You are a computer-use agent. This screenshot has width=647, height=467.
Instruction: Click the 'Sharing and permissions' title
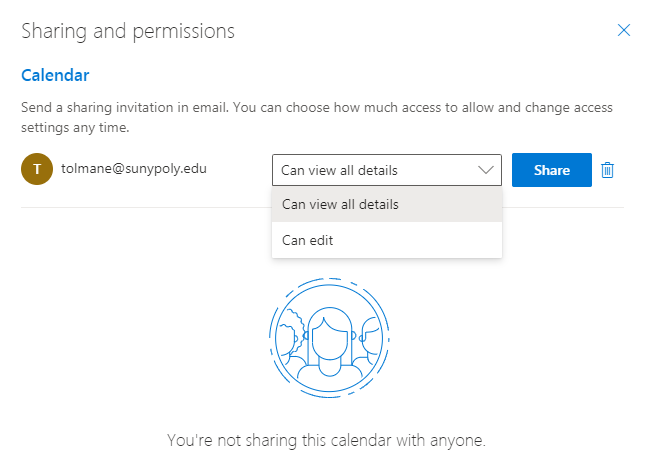click(x=128, y=31)
